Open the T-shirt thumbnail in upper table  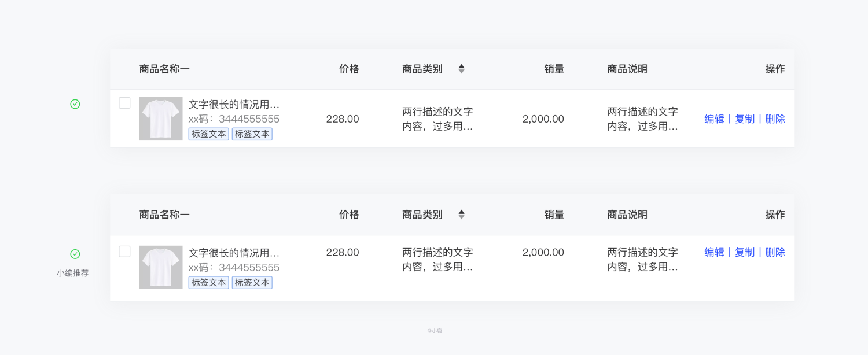tap(161, 119)
